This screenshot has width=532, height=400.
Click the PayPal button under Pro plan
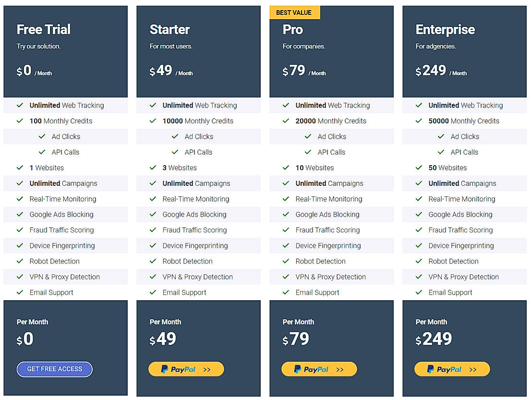click(319, 369)
